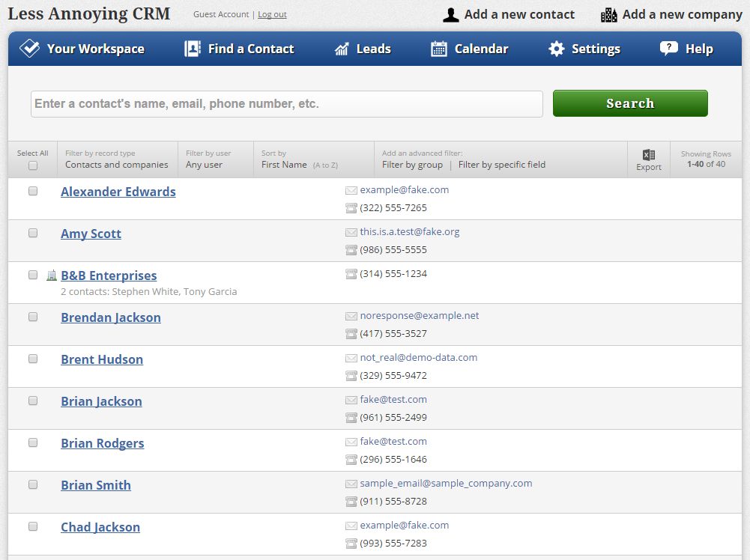The width and height of the screenshot is (750, 560).
Task: Open the Amy Scott contact link
Action: 91,234
